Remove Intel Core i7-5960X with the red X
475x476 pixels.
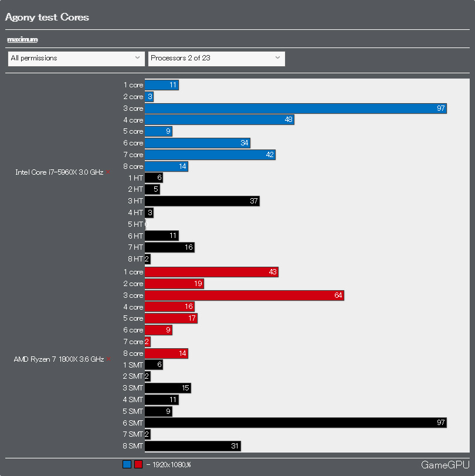(108, 172)
